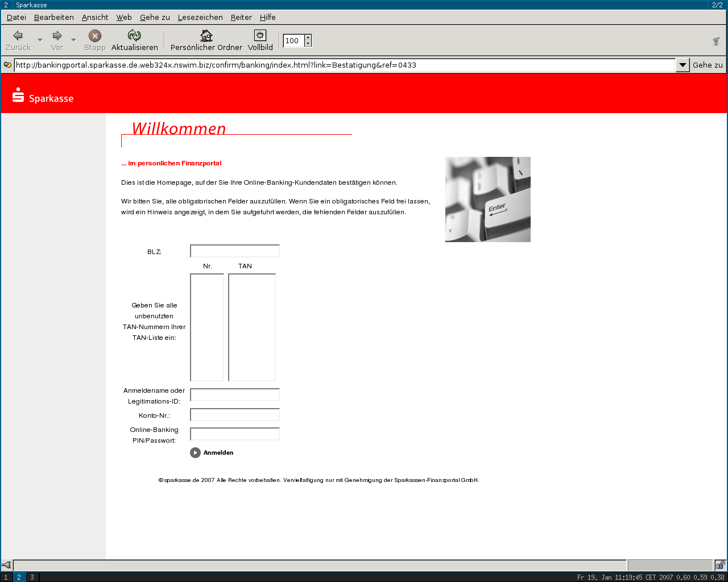
Task: Click the zoom value field showing 100
Action: [293, 40]
